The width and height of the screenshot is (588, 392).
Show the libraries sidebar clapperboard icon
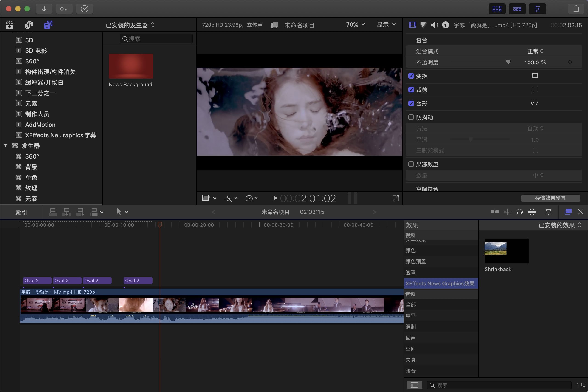9,25
